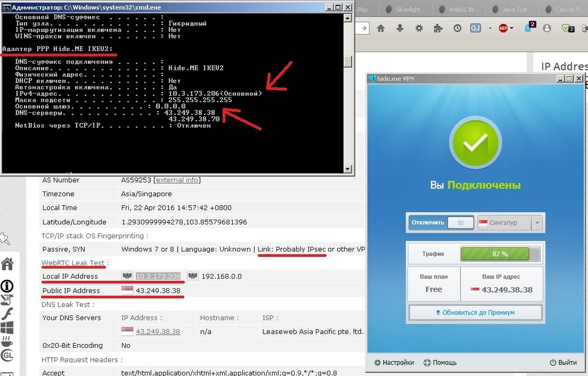This screenshot has width=588, height=376.
Task: Open the JavaScript scroll icon in sidebar
Action: point(6,300)
